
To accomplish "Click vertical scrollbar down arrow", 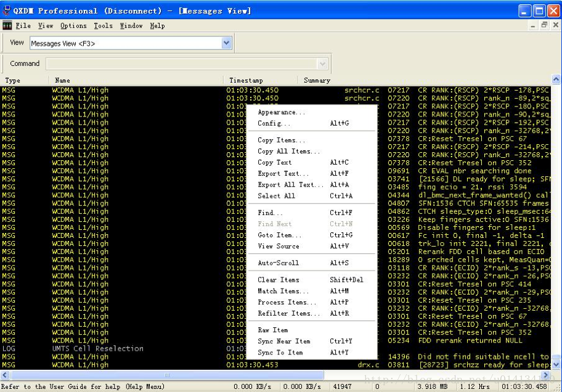I will pos(556,365).
